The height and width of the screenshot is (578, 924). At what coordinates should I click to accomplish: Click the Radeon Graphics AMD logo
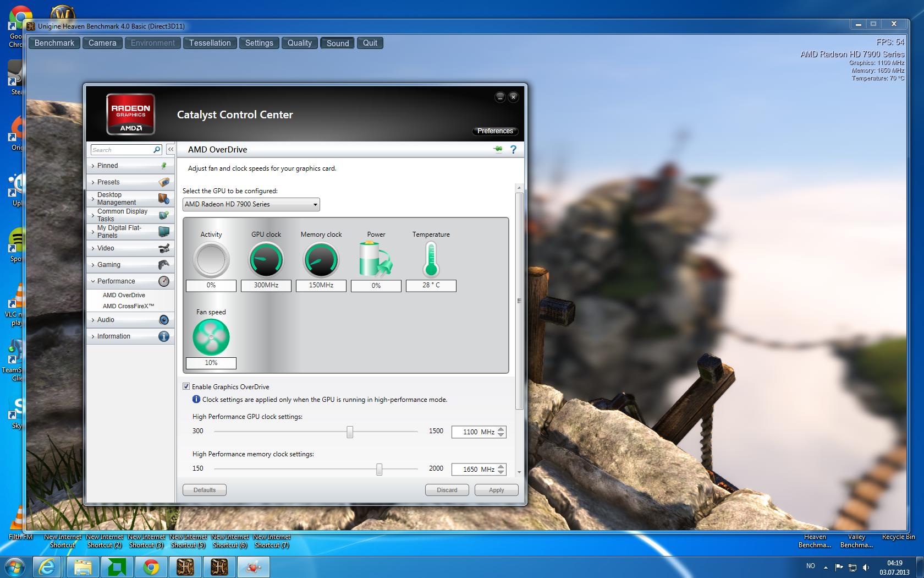pyautogui.click(x=130, y=114)
